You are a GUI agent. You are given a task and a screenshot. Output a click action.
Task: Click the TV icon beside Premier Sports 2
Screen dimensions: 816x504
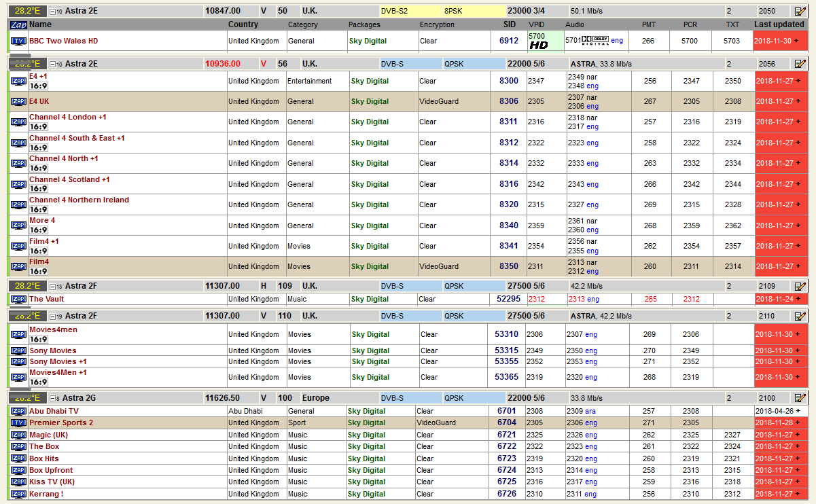pos(18,422)
